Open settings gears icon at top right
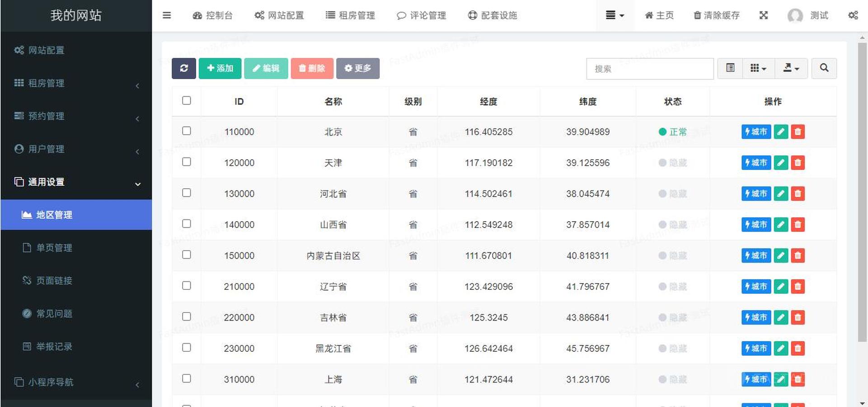This screenshot has width=868, height=407. 853,15
